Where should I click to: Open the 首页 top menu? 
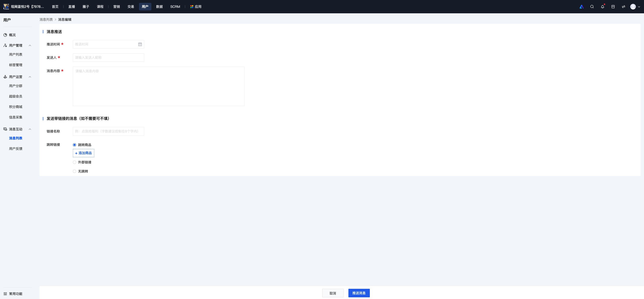55,7
